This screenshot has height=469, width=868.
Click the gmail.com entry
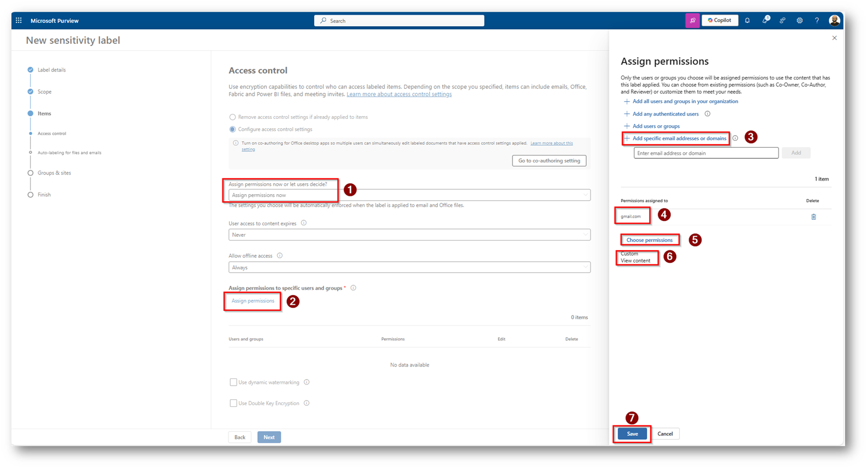click(631, 217)
